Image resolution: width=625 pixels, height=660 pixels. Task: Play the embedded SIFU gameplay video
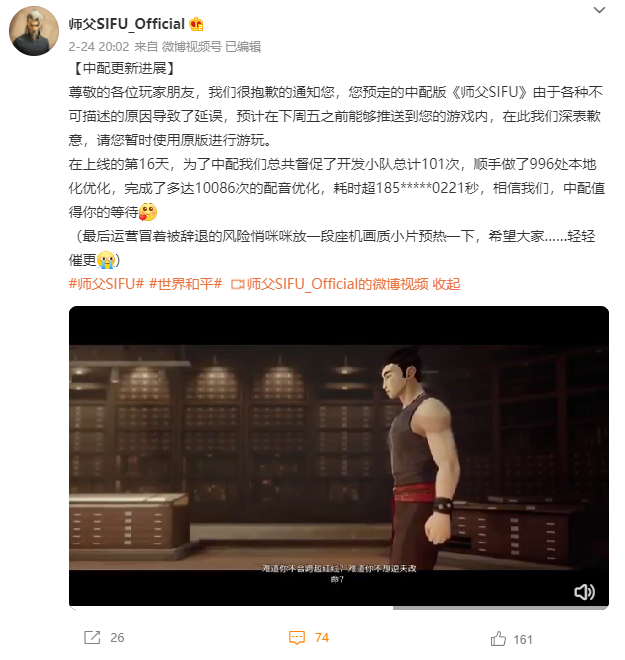[339, 455]
